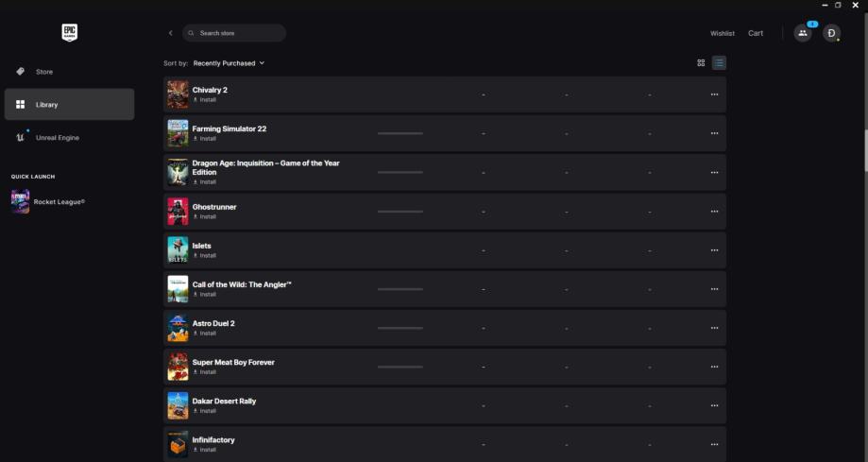This screenshot has height=462, width=868.
Task: Switch to list view layout
Action: click(719, 63)
